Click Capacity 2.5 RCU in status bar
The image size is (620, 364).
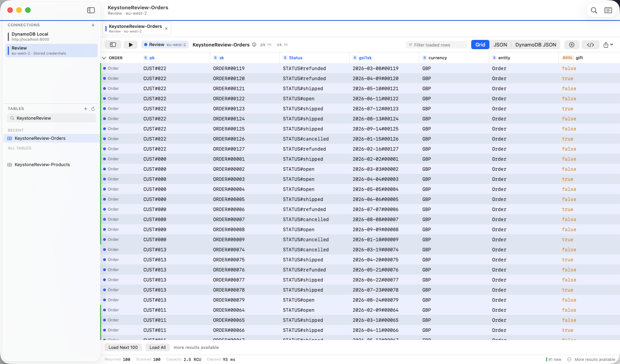(184, 359)
